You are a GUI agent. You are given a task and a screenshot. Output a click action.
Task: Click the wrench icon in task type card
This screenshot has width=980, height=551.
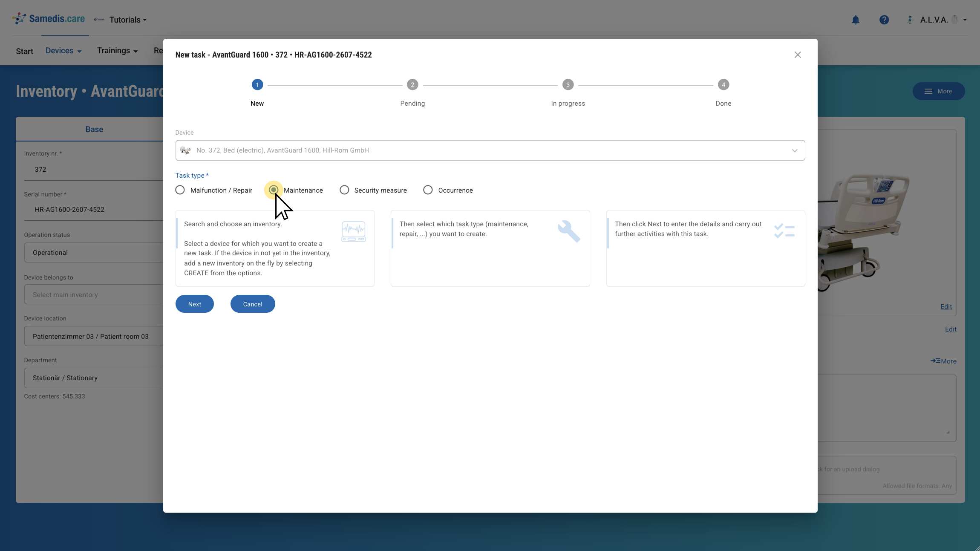[x=569, y=231]
